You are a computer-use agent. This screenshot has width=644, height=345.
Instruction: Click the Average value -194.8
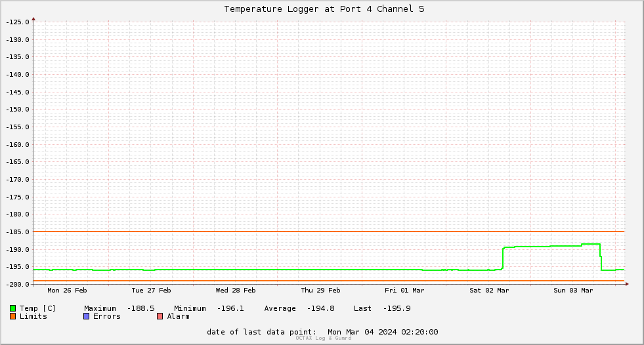321,308
